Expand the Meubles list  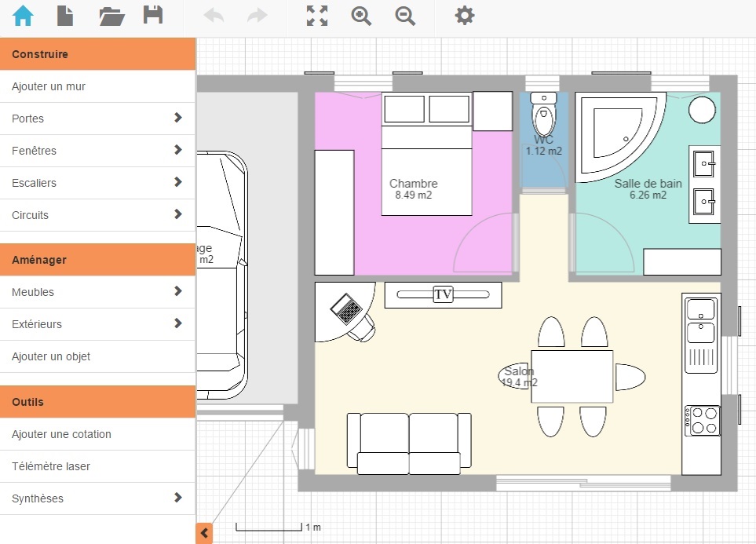coord(97,291)
